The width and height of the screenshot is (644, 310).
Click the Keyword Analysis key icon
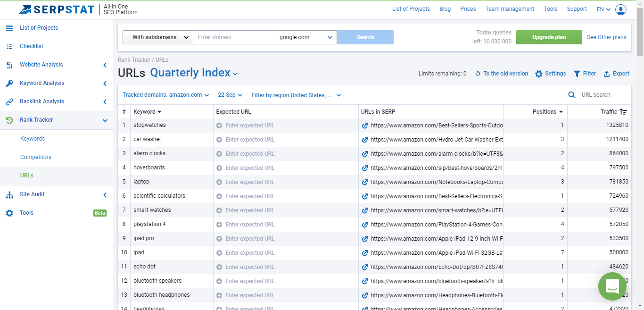pos(9,84)
